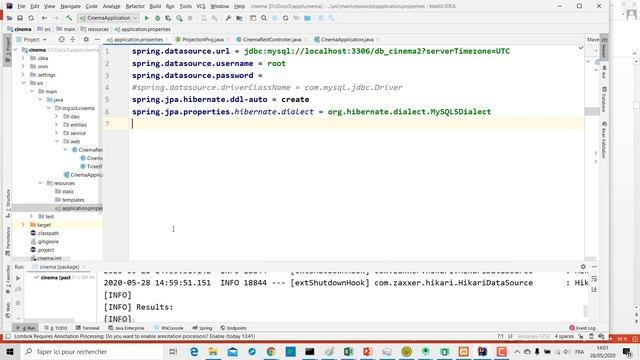Viewport: 640px width, 360px height.
Task: Open the Java Enterprise tool window
Action: [126, 328]
